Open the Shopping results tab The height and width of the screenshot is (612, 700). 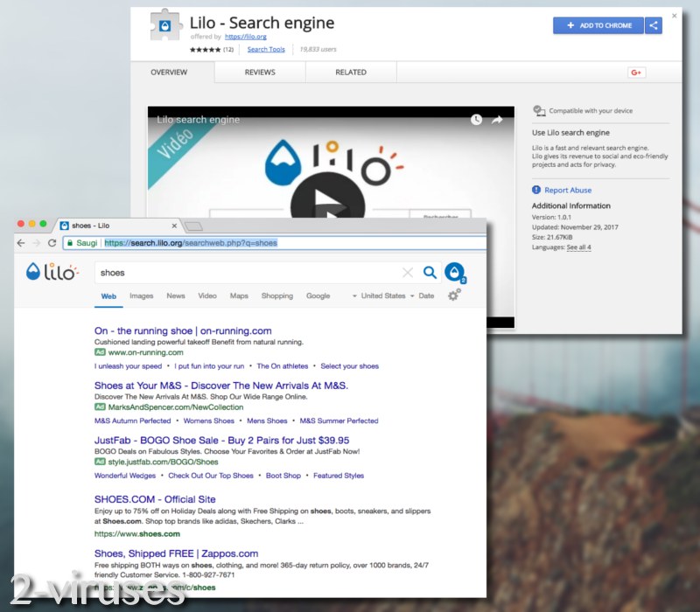(277, 296)
